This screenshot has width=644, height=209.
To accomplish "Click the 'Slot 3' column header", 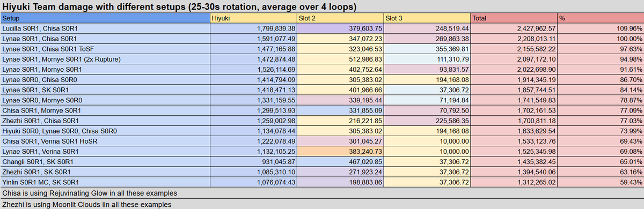I will coord(427,18).
